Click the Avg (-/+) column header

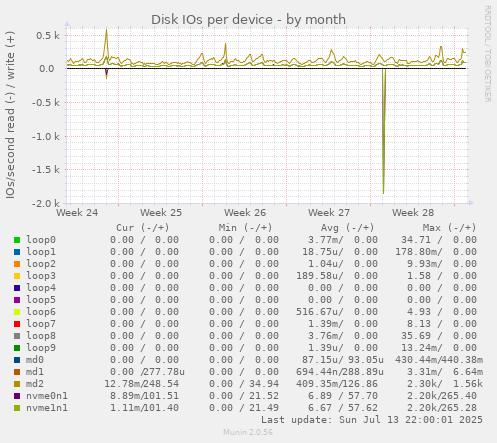point(348,228)
